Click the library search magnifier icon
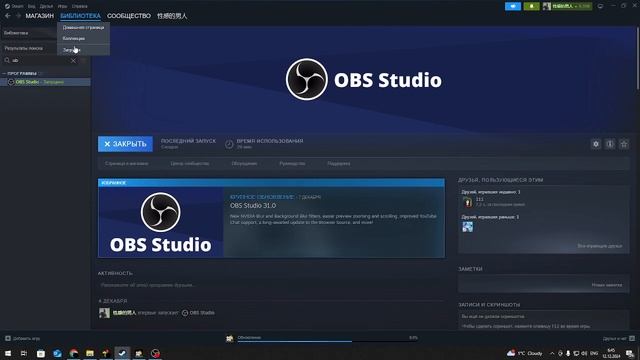The width and height of the screenshot is (640, 360). (x=7, y=60)
